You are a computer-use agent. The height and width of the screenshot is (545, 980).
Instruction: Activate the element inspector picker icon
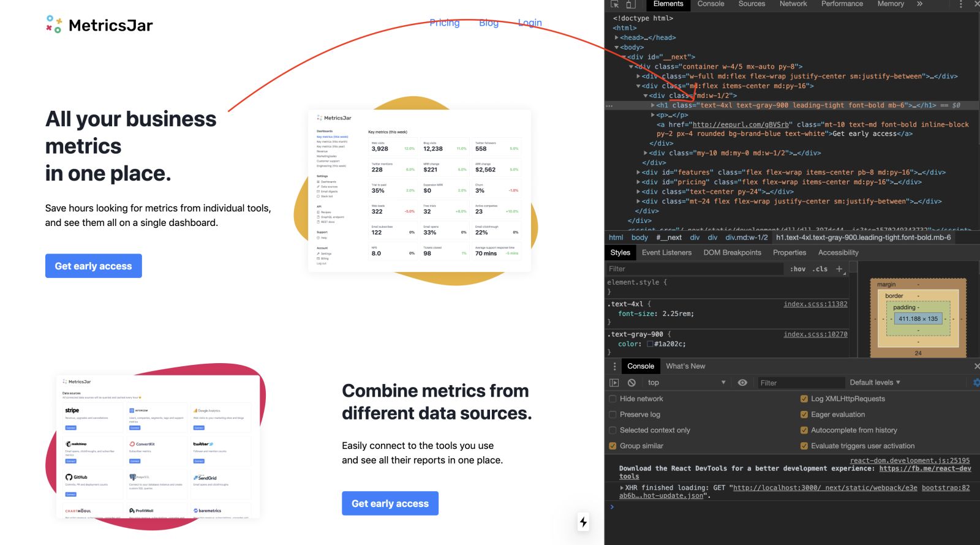[x=614, y=4]
